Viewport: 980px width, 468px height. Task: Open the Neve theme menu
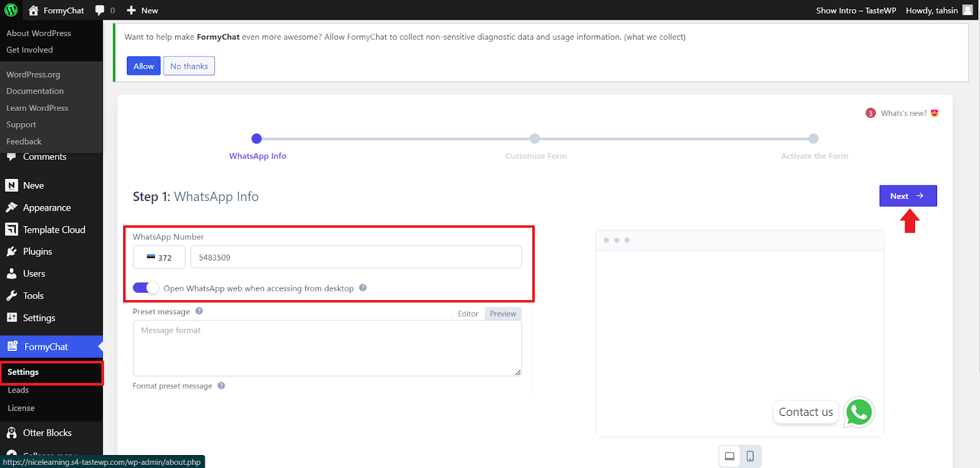34,186
